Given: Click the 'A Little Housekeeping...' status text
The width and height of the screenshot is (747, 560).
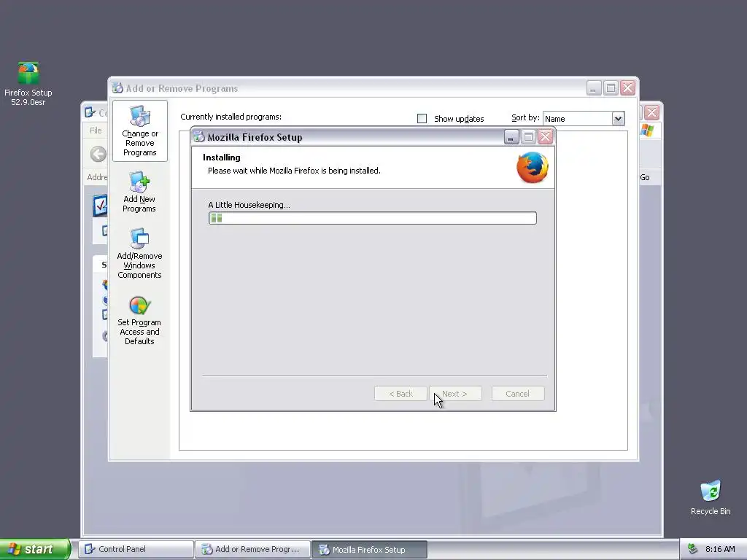Looking at the screenshot, I should pyautogui.click(x=249, y=205).
